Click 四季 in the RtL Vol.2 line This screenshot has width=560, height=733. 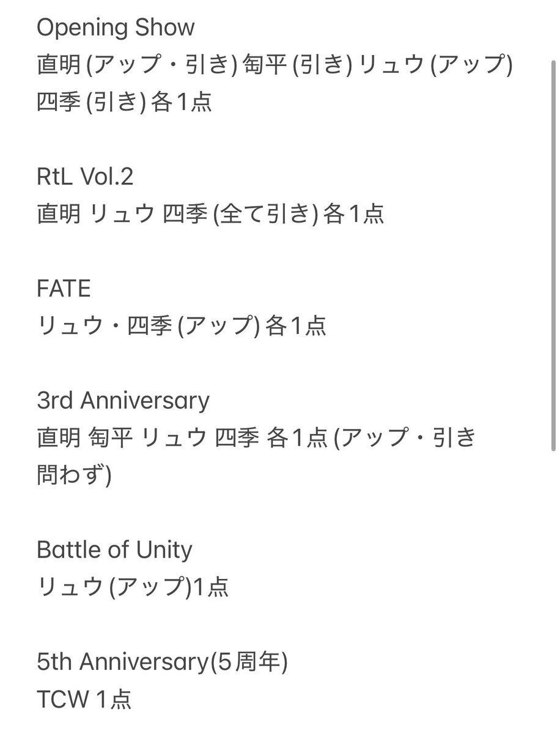click(x=185, y=213)
